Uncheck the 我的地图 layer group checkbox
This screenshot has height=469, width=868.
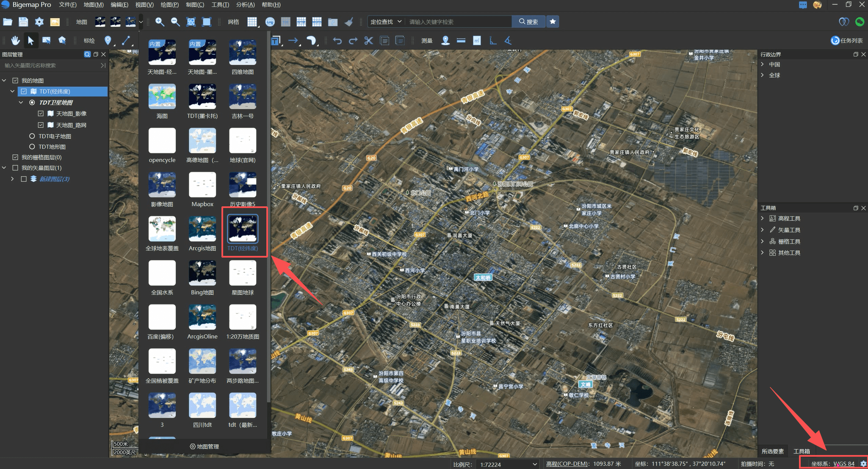(15, 80)
